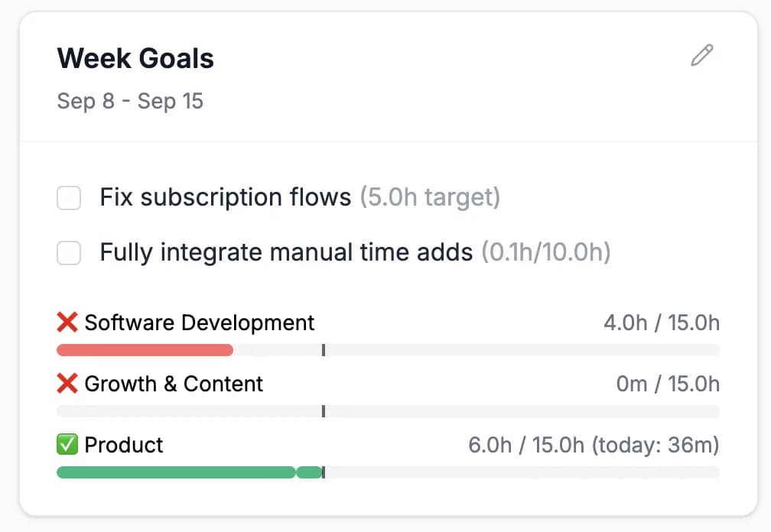Select the Software Development category label

tap(200, 322)
